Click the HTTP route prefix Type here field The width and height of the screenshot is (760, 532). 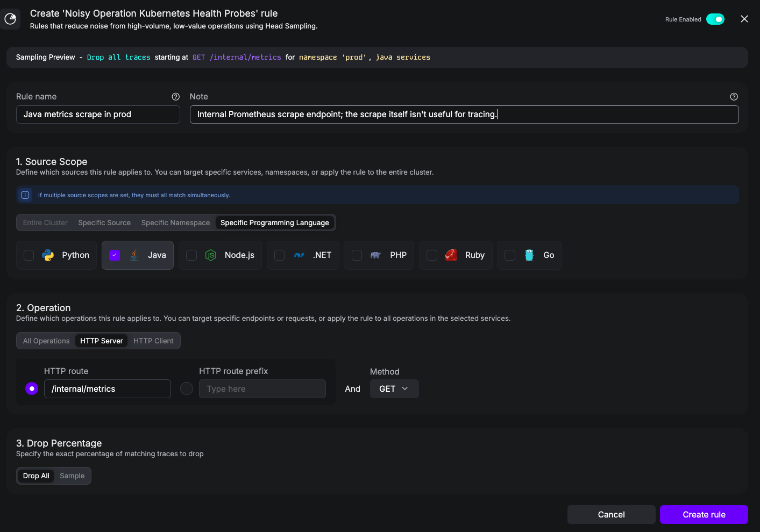click(262, 389)
